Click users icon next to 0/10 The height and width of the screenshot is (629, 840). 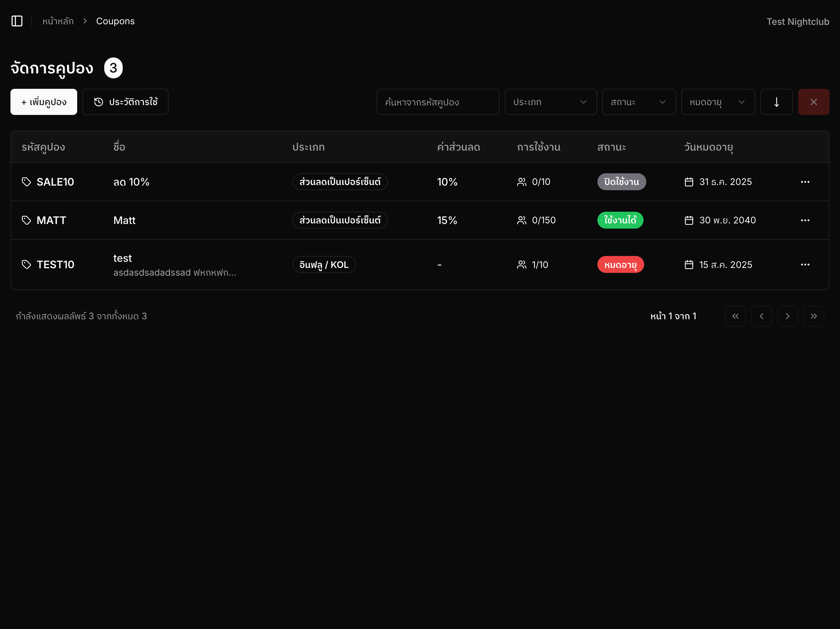522,182
